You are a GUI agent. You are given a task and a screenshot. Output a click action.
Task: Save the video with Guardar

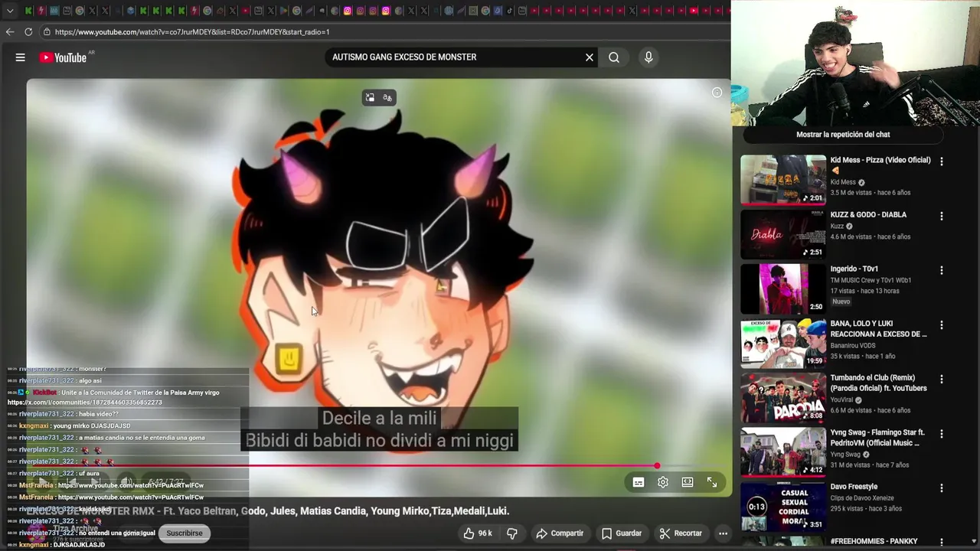click(x=622, y=533)
